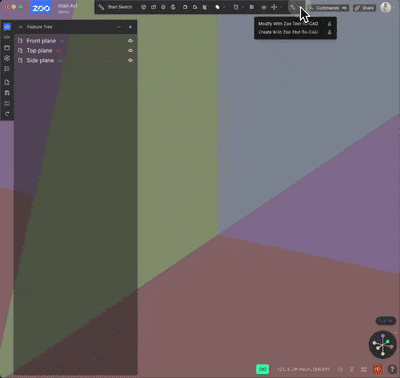Choose Modify With Zoo Text-To-CAD
Image resolution: width=400 pixels, height=378 pixels.
[295, 24]
